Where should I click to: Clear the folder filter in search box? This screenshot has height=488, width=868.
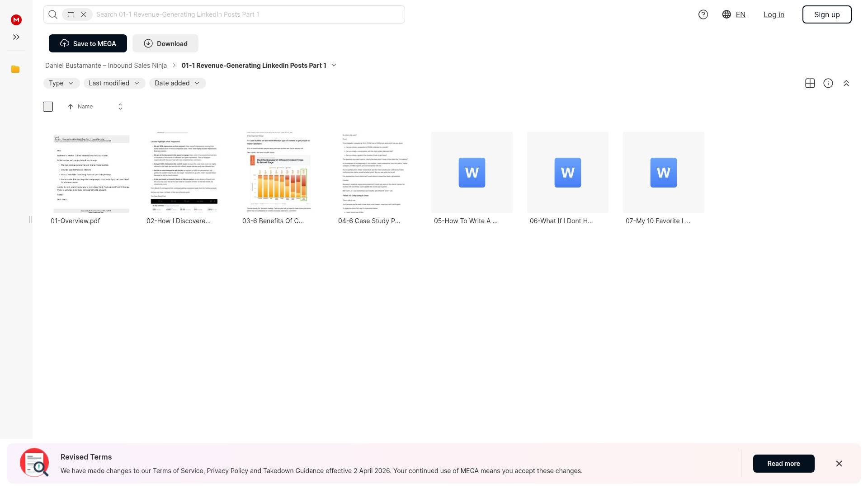[x=84, y=14]
